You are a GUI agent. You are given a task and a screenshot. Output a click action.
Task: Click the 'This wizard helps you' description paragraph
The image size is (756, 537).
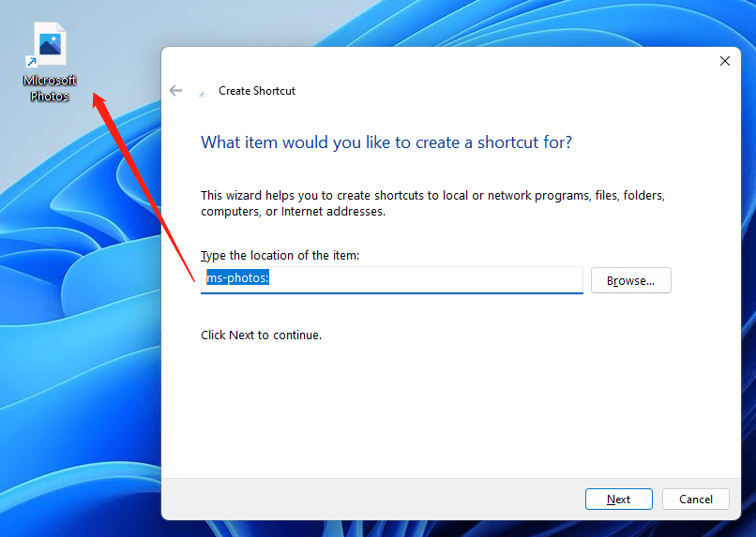pos(433,203)
